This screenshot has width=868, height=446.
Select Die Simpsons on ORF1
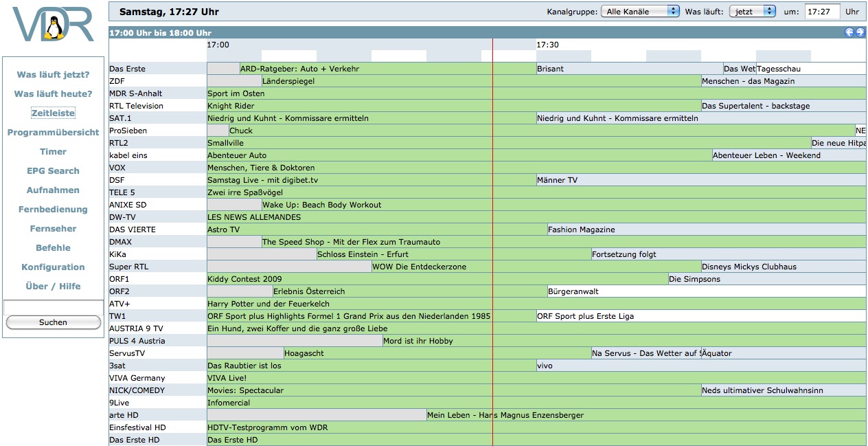pyautogui.click(x=767, y=279)
